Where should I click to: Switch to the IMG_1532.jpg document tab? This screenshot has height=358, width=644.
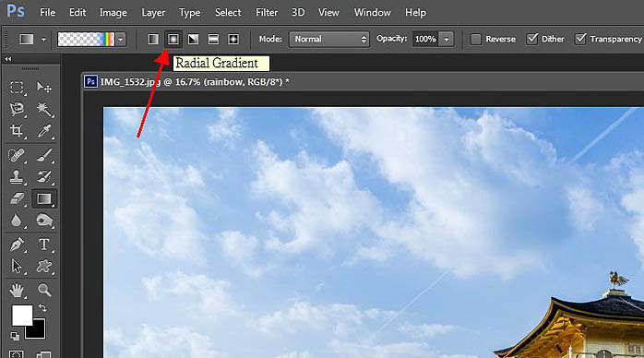187,82
